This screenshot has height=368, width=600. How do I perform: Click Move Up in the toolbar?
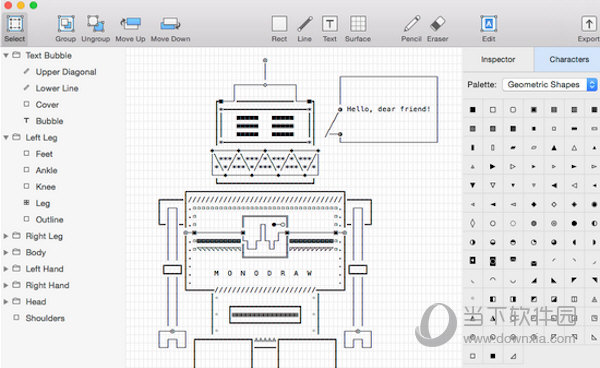pos(130,28)
